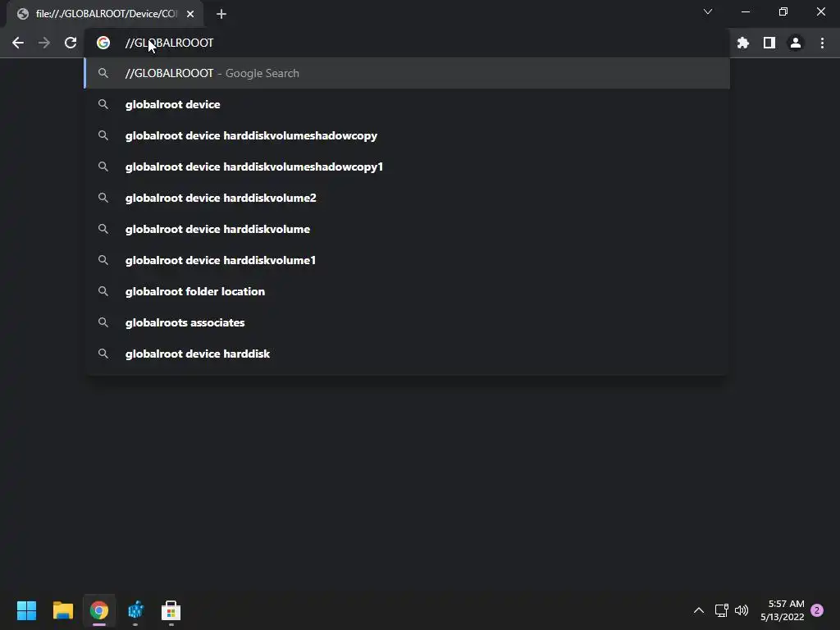Open a new tab with plus icon
The width and height of the screenshot is (840, 630).
pos(221,14)
